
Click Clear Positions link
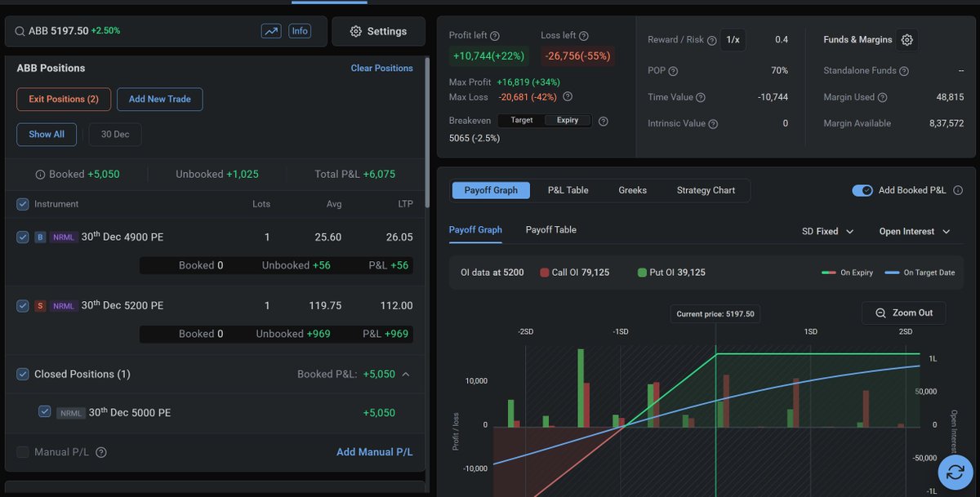coord(381,68)
